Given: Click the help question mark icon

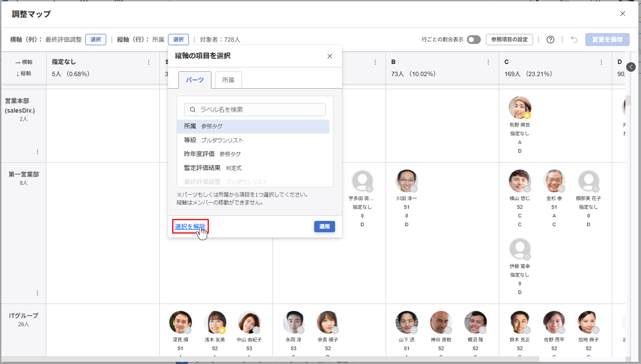Looking at the screenshot, I should [550, 40].
